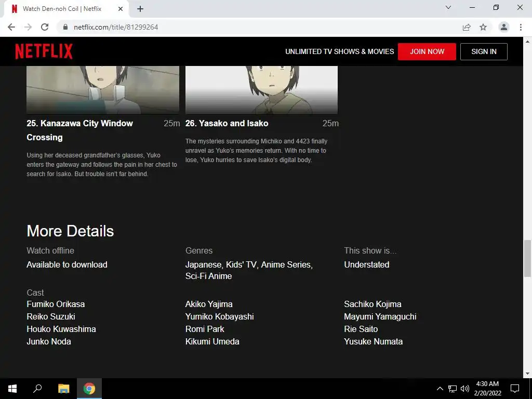Click the Netflix logo in the header
This screenshot has height=399, width=532.
44,51
